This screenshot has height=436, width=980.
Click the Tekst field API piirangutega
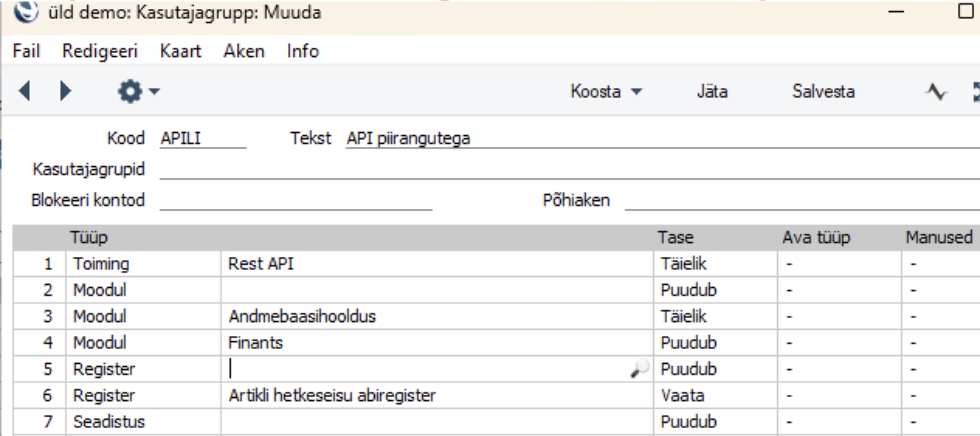pos(620,138)
